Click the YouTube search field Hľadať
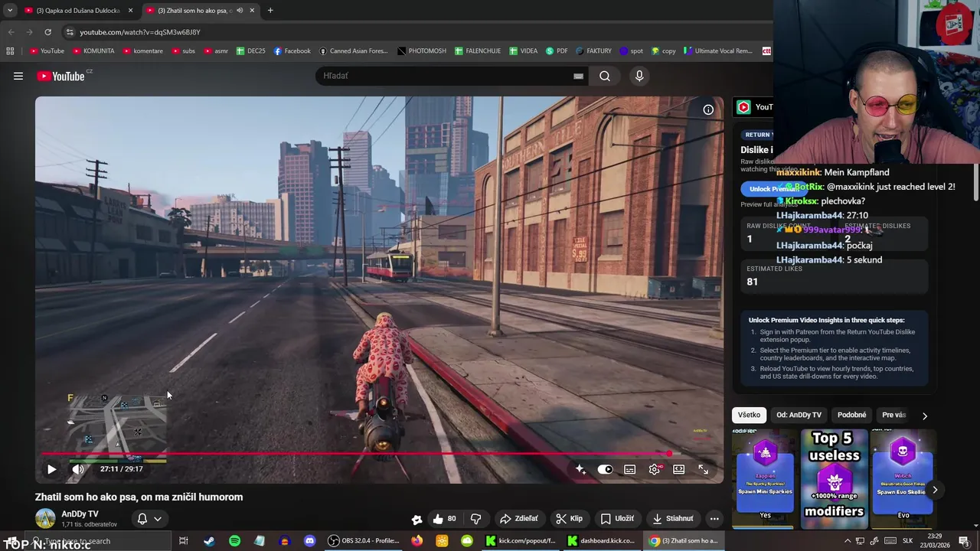The height and width of the screenshot is (551, 980). click(x=444, y=76)
